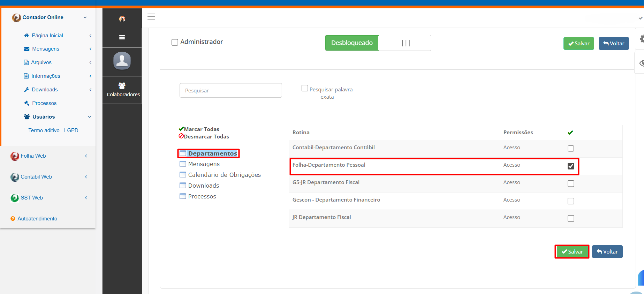Viewport: 644px width, 294px height.
Task: Click the Folha Web logo icon
Action: [x=15, y=156]
